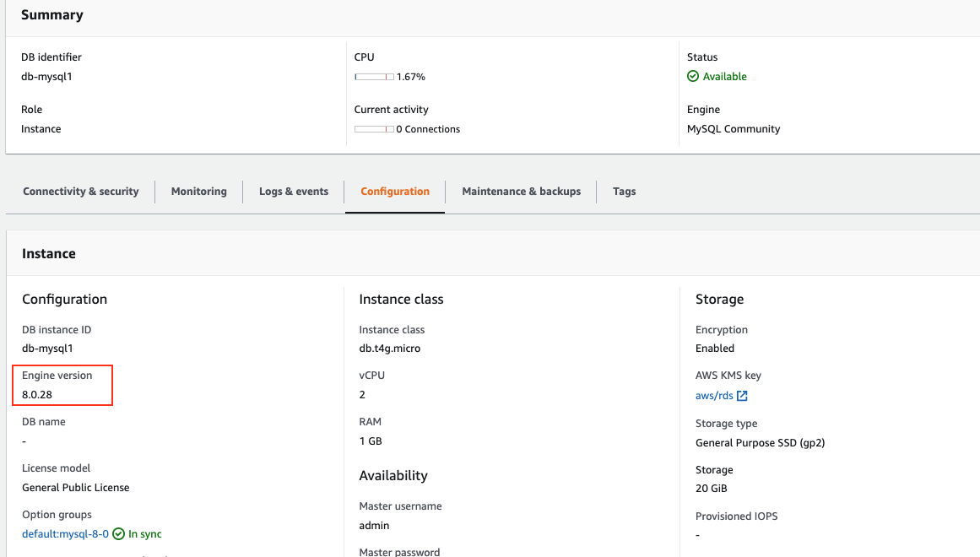Screen dimensions: 980x557
Task: Click the Master username value admin
Action: (374, 525)
